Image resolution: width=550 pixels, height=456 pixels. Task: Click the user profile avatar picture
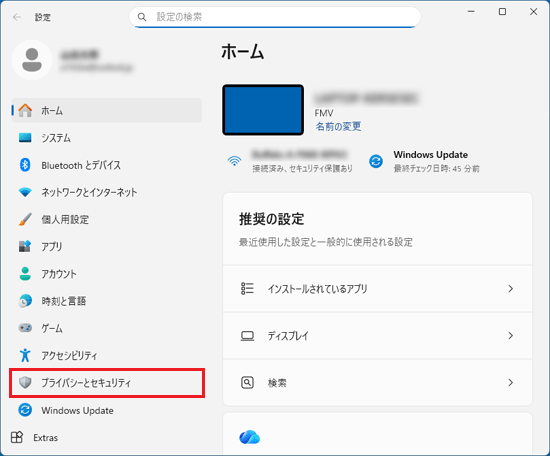[32, 60]
